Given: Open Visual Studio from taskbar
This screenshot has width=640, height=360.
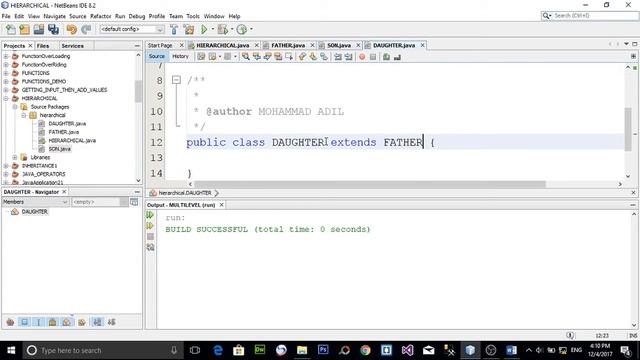Looking at the screenshot, I should click(x=407, y=350).
